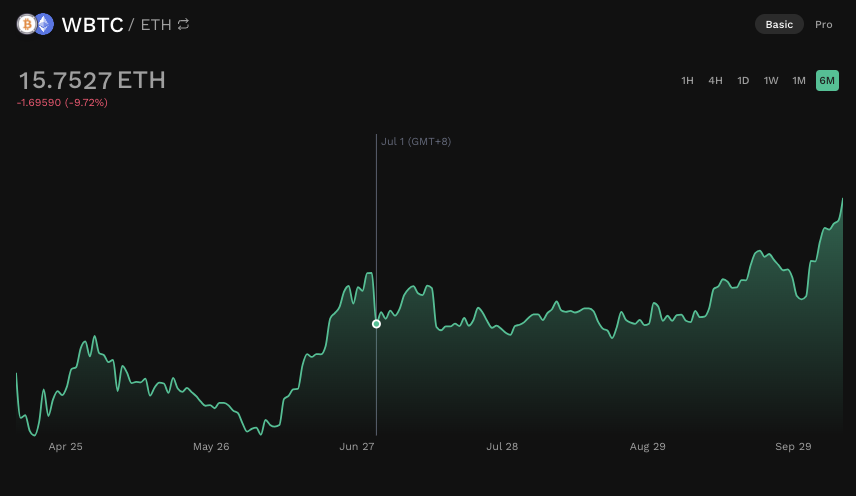Screen dimensions: 856x496
Task: Click the Jul 1 (GMT+8) tooltip label
Action: tap(416, 142)
